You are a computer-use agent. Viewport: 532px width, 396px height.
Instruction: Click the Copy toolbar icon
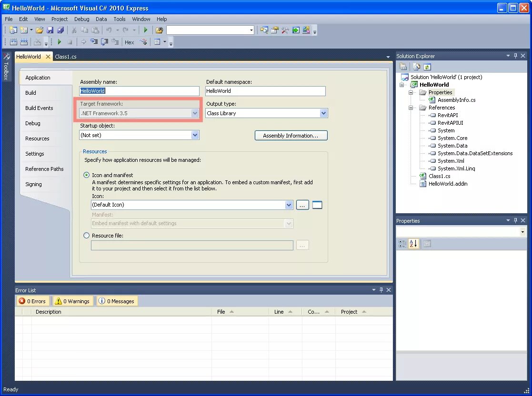84,30
